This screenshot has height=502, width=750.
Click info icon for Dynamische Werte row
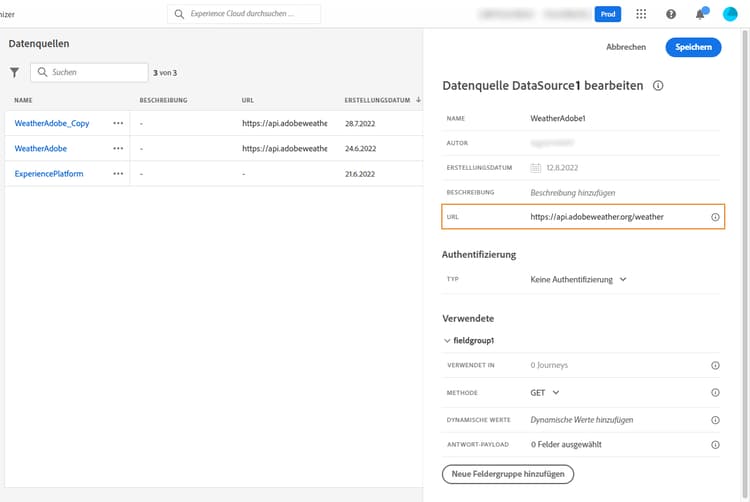coord(715,420)
